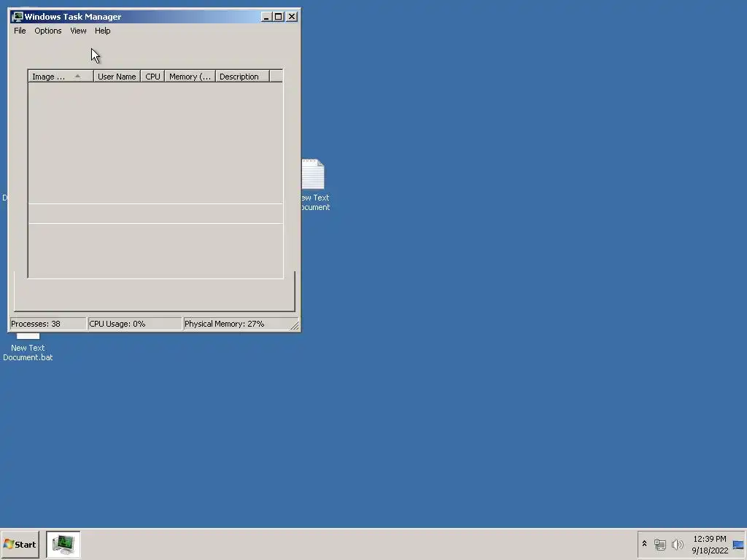This screenshot has height=560, width=747.
Task: Open the Options menu
Action: pos(47,31)
